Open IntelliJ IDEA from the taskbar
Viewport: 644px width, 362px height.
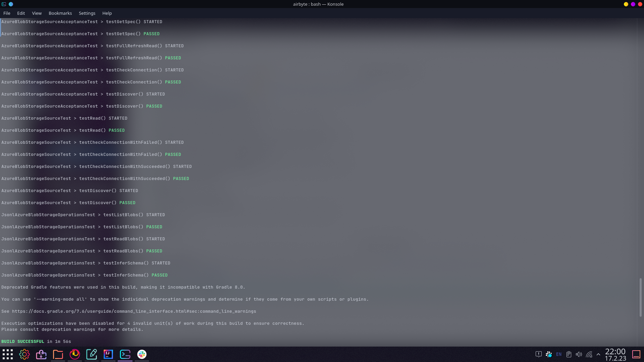point(108,354)
